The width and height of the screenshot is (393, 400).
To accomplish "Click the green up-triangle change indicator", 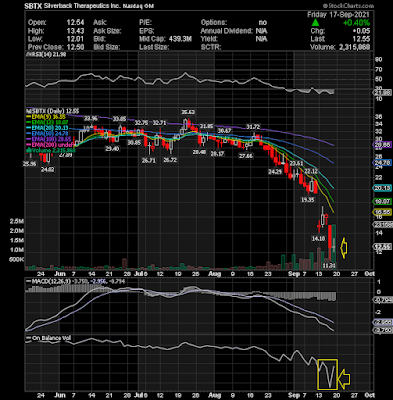I will tap(315, 22).
